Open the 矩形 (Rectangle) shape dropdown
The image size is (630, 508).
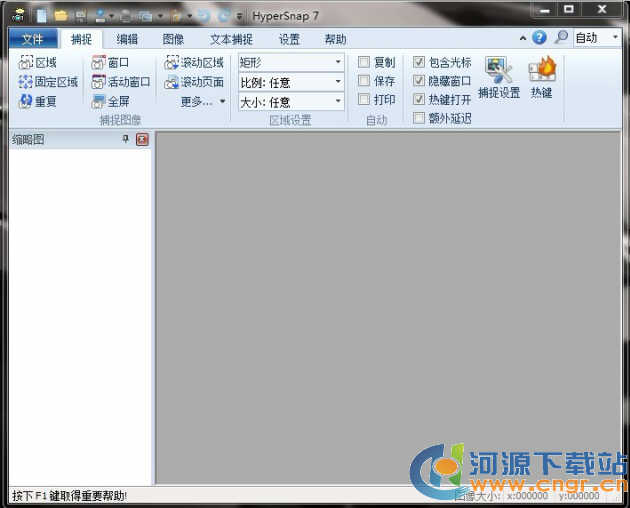pos(338,62)
